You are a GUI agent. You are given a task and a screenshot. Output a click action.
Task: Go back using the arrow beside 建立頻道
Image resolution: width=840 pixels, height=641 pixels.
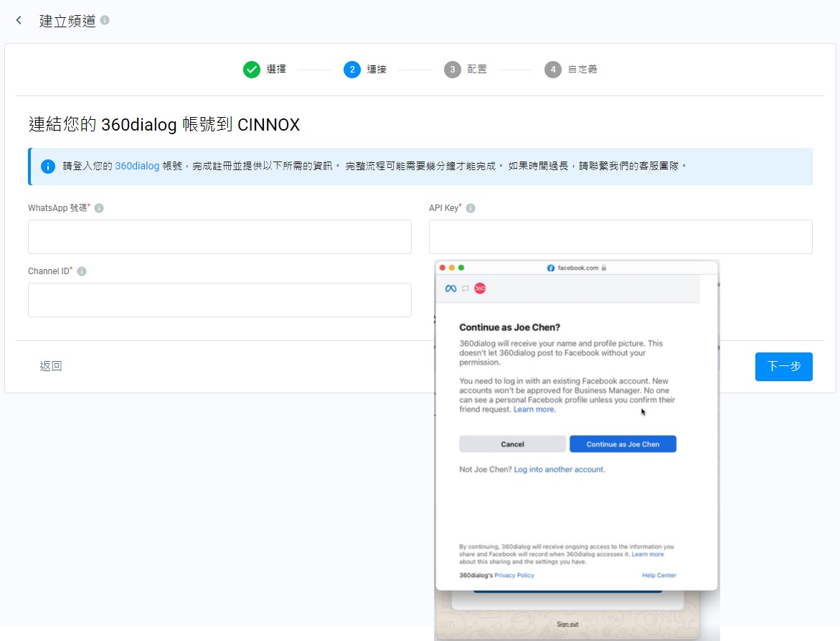tap(19, 20)
